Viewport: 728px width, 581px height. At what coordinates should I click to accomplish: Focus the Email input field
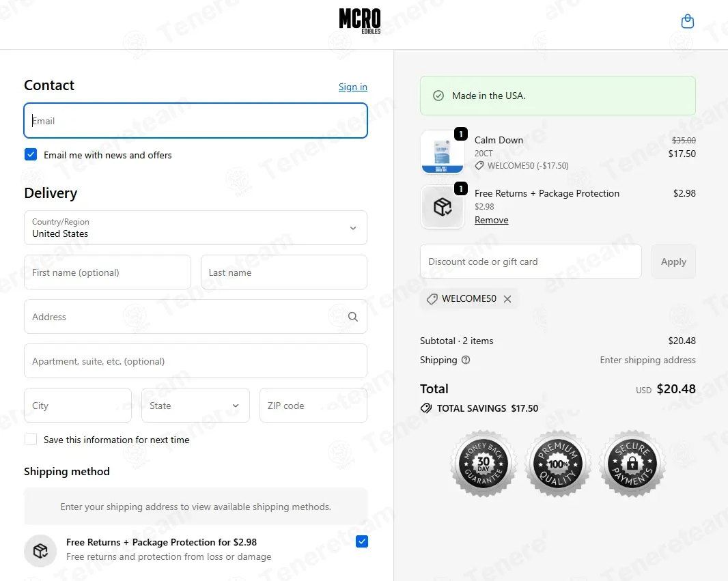(x=195, y=121)
